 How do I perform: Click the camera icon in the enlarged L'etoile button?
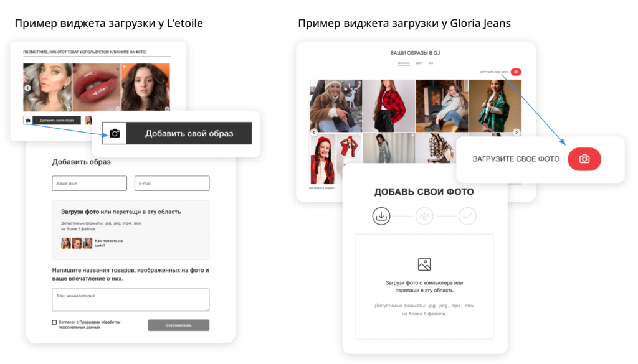(x=115, y=133)
